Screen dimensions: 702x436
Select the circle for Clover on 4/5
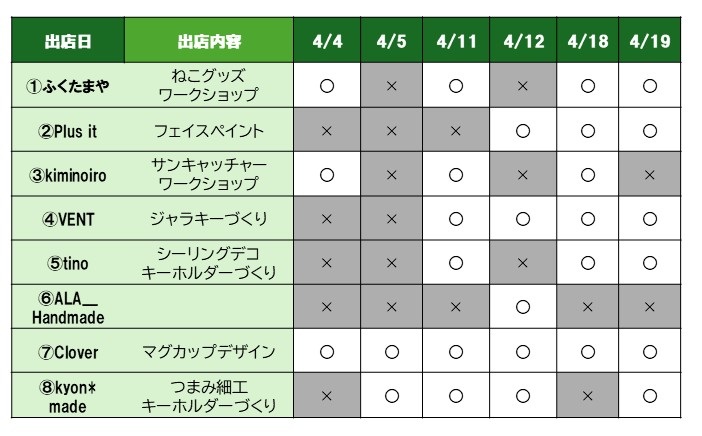click(391, 352)
